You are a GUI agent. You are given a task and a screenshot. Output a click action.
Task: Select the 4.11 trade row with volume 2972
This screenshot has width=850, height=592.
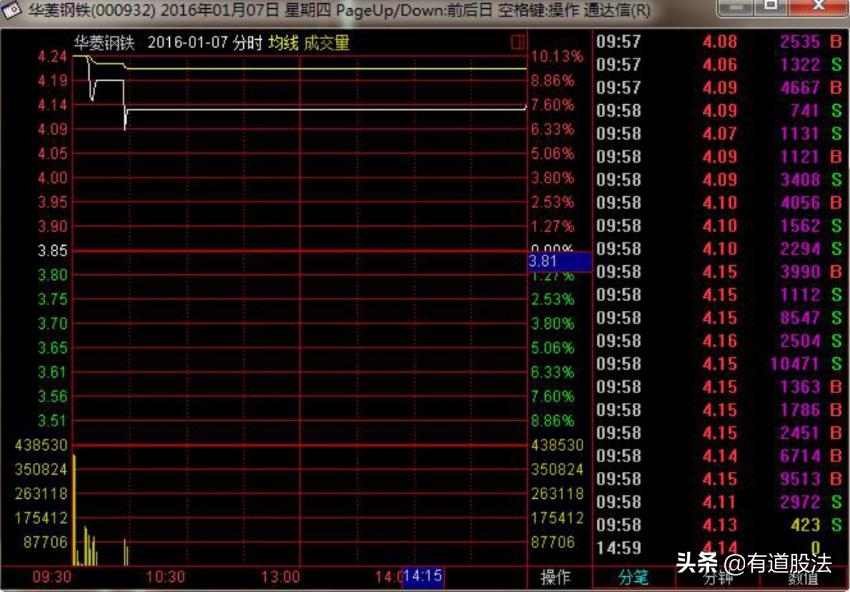point(720,501)
